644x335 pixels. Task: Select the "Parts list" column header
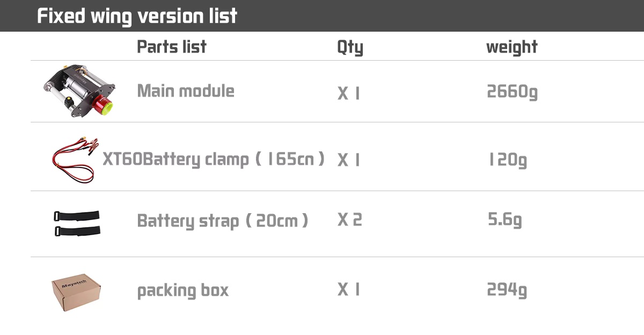coord(172,47)
